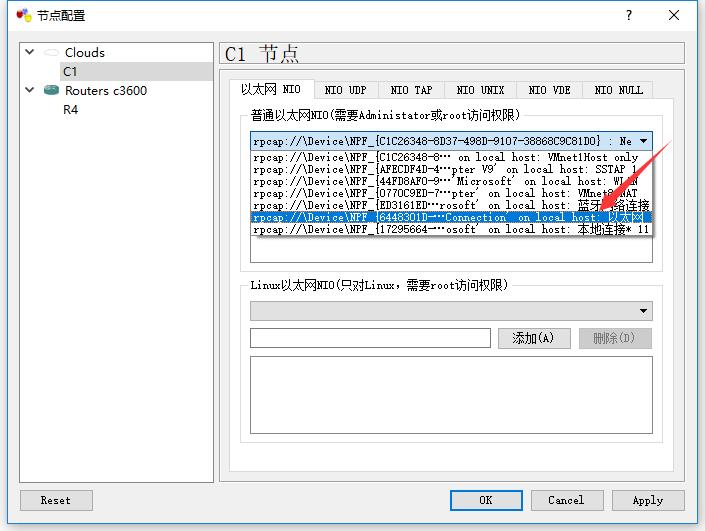Image resolution: width=705 pixels, height=531 pixels.
Task: Choose the VMnet8 NAT adapter entry
Action: [451, 193]
